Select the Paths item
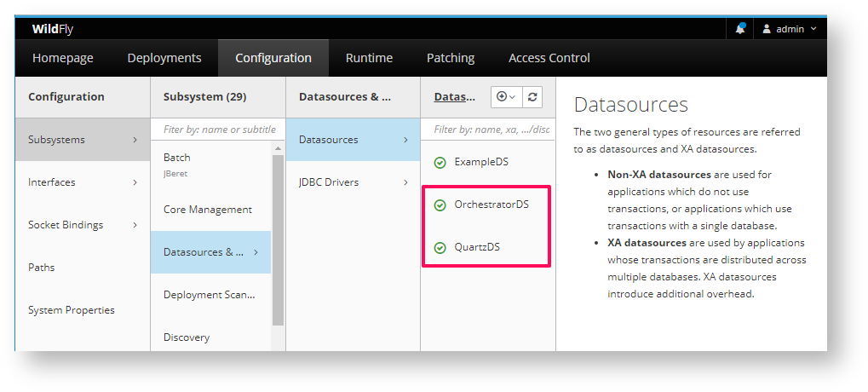868x392 pixels. pyautogui.click(x=83, y=268)
